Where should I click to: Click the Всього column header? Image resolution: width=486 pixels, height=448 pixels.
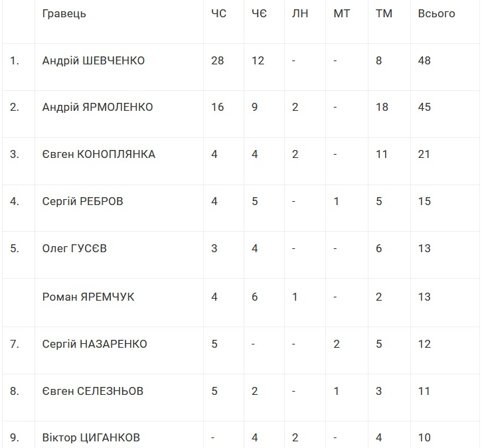click(436, 13)
